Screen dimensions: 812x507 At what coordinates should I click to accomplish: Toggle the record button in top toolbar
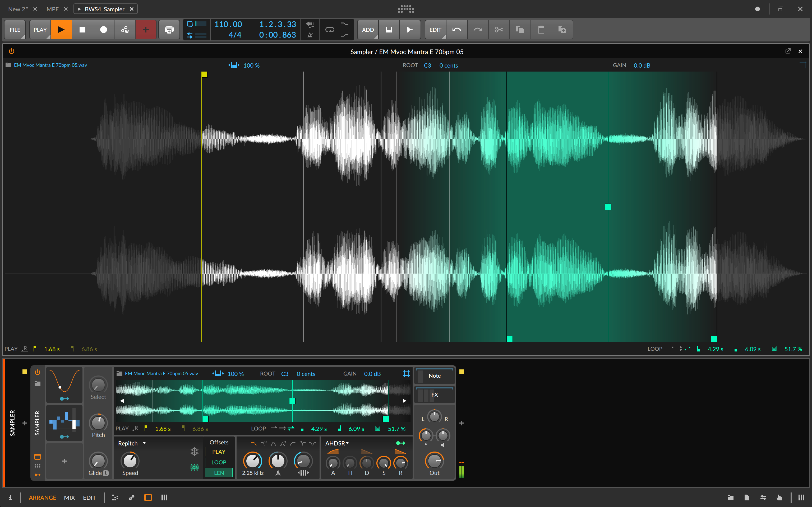coord(103,29)
